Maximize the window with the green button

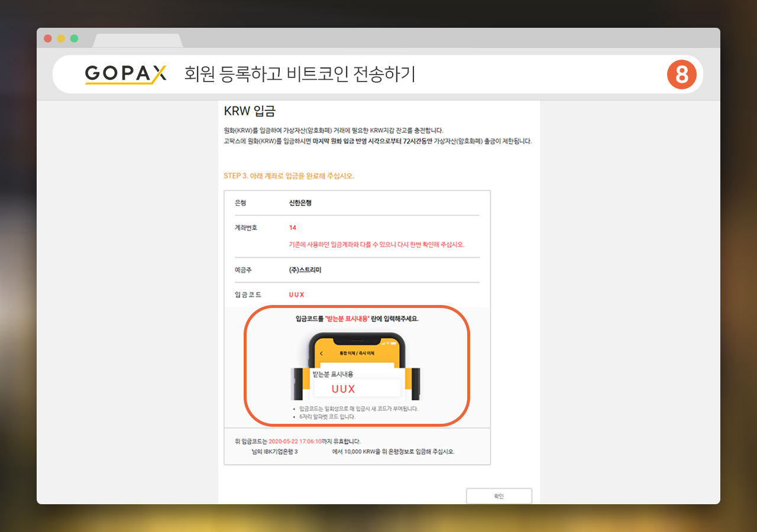tap(74, 38)
